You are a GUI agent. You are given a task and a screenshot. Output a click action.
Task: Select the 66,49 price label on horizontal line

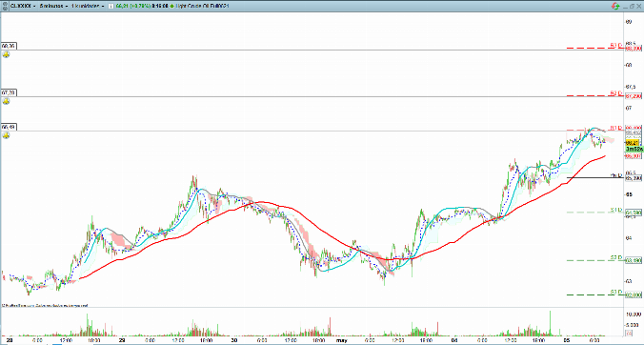tap(9, 128)
